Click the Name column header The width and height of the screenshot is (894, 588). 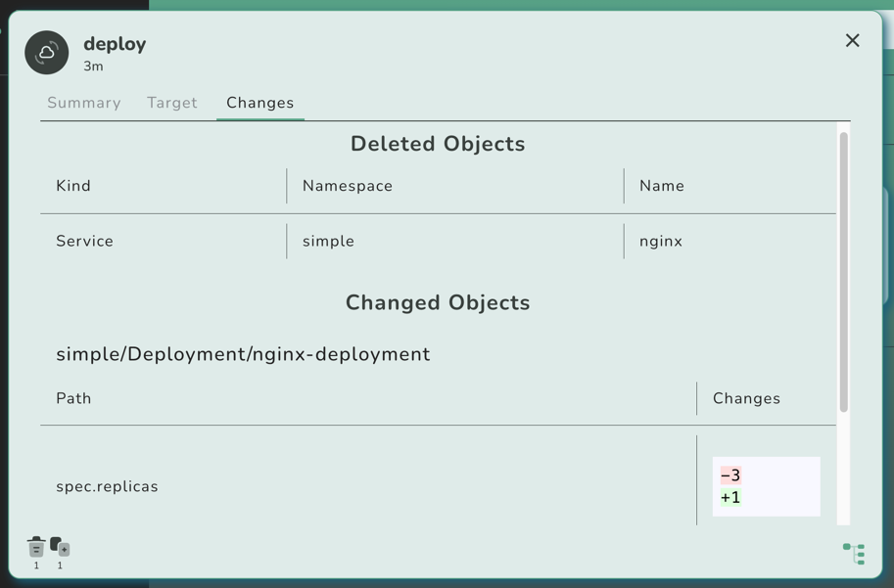pyautogui.click(x=662, y=186)
